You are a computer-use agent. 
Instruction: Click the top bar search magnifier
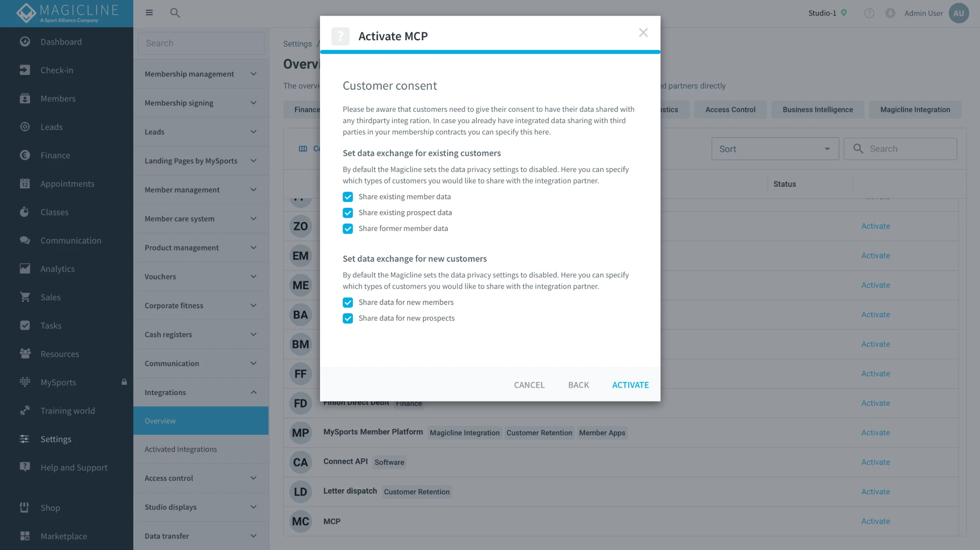[175, 13]
